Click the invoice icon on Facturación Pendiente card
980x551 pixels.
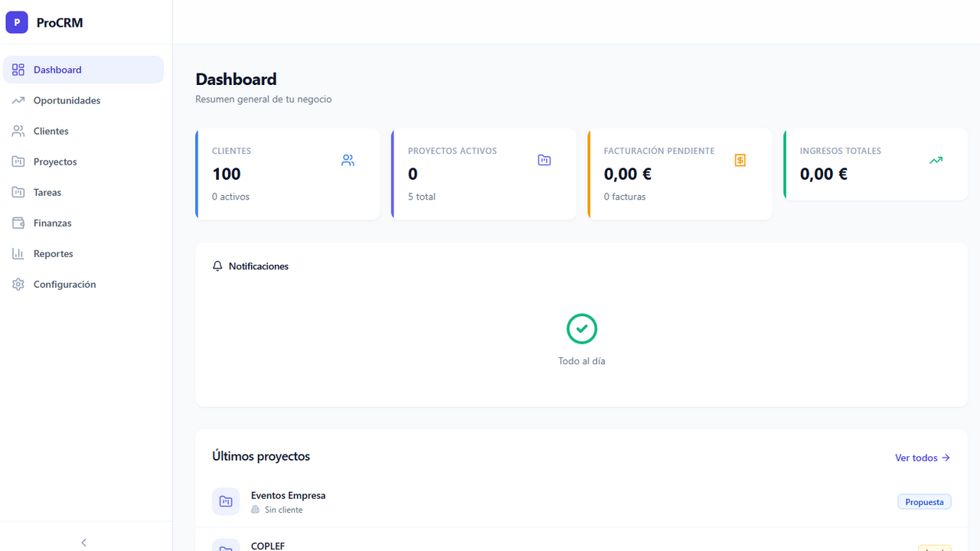click(740, 160)
